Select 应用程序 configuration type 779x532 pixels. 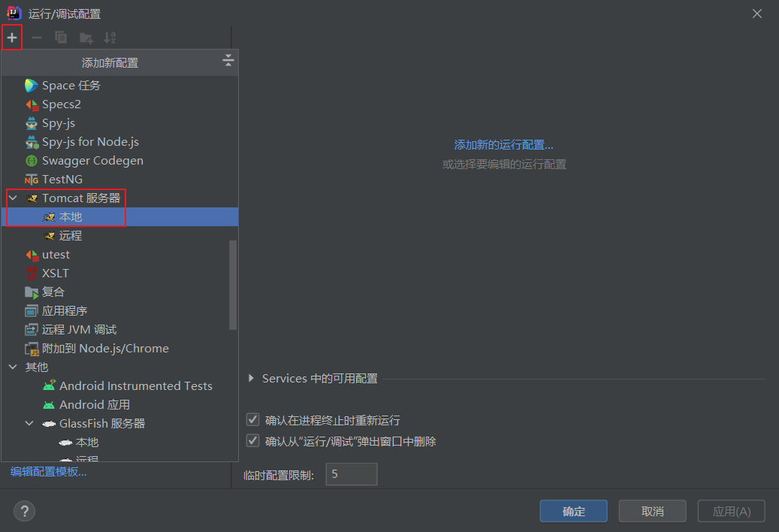(x=119, y=311)
